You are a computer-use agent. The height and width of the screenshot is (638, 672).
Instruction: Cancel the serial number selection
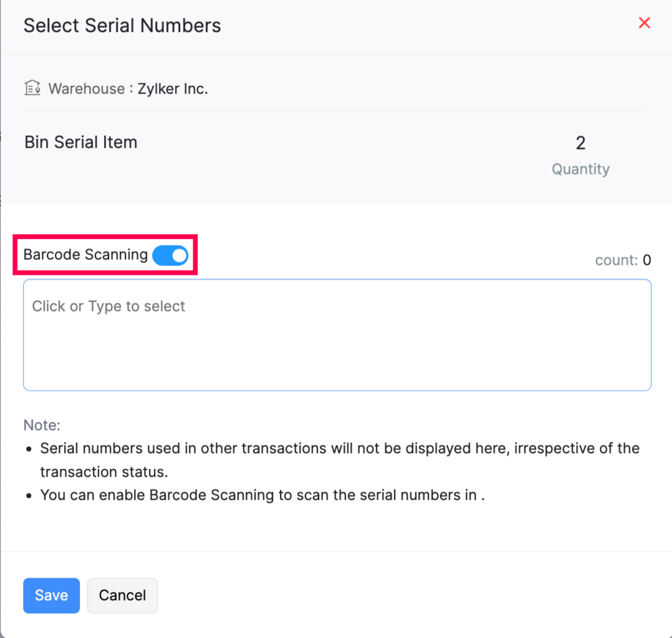[x=122, y=595]
